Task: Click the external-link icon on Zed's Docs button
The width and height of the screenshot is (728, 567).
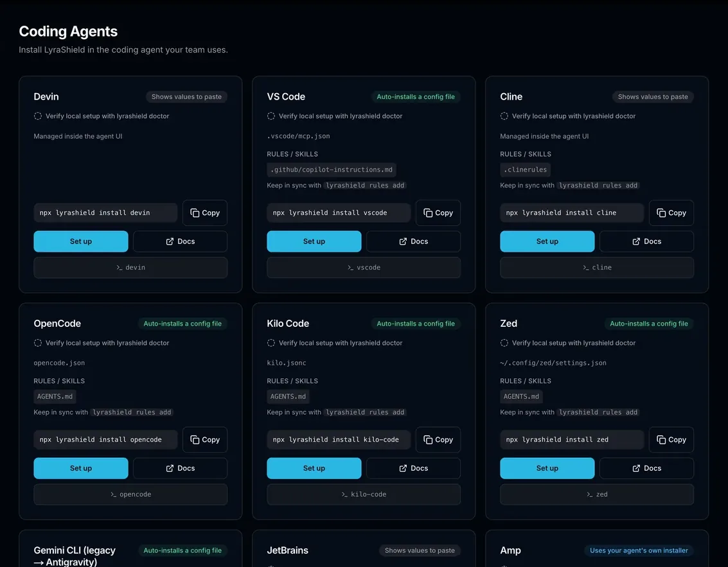Action: click(x=636, y=468)
